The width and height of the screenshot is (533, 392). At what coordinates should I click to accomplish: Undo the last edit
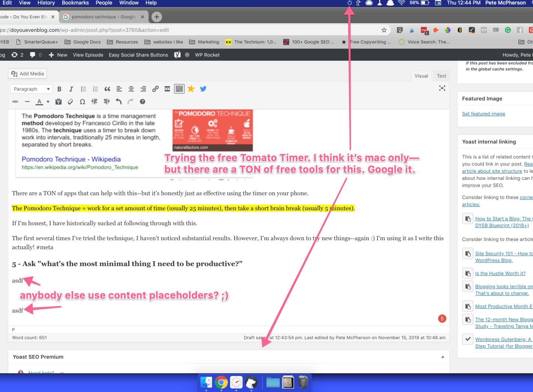click(x=119, y=102)
